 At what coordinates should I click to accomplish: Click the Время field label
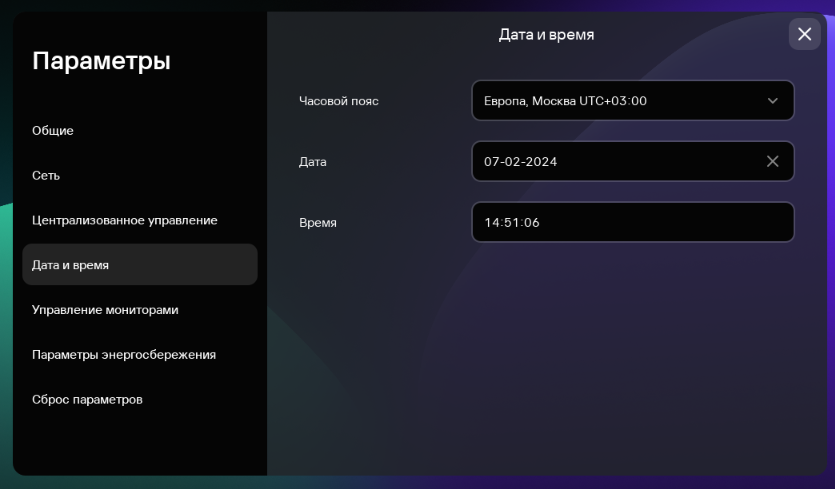click(x=318, y=223)
